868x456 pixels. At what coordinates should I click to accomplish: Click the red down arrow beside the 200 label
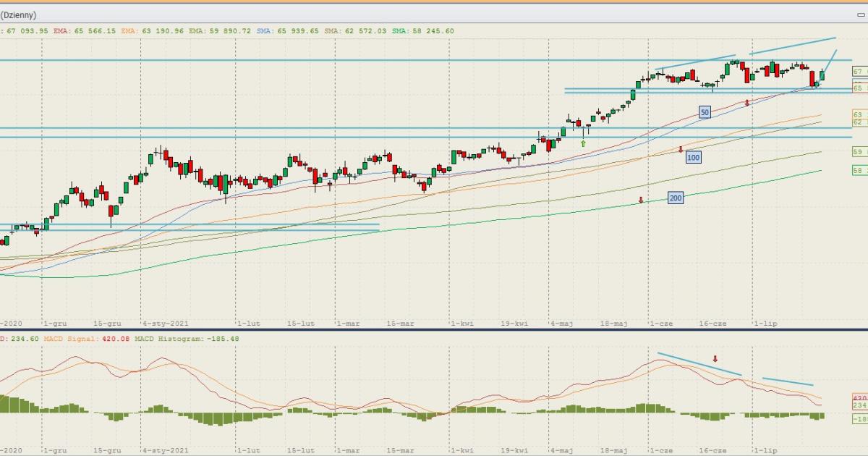coord(641,199)
